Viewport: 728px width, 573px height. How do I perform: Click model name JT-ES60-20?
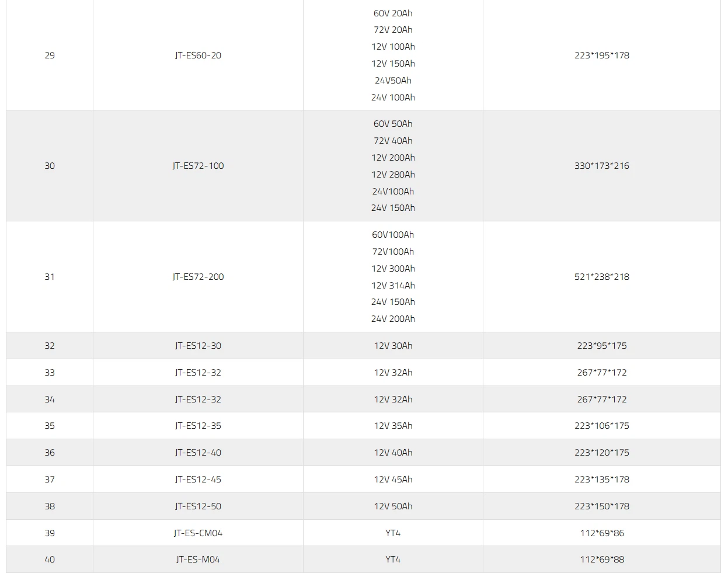coord(198,55)
